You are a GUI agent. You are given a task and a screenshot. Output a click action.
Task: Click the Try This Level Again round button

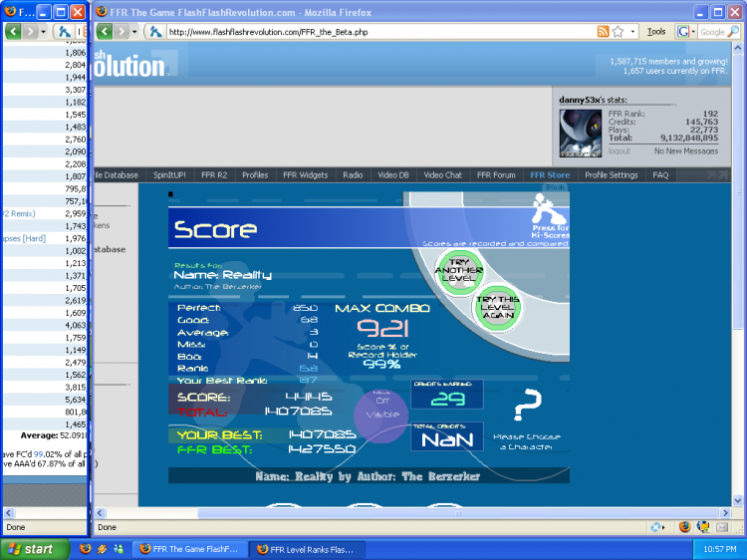[x=498, y=308]
